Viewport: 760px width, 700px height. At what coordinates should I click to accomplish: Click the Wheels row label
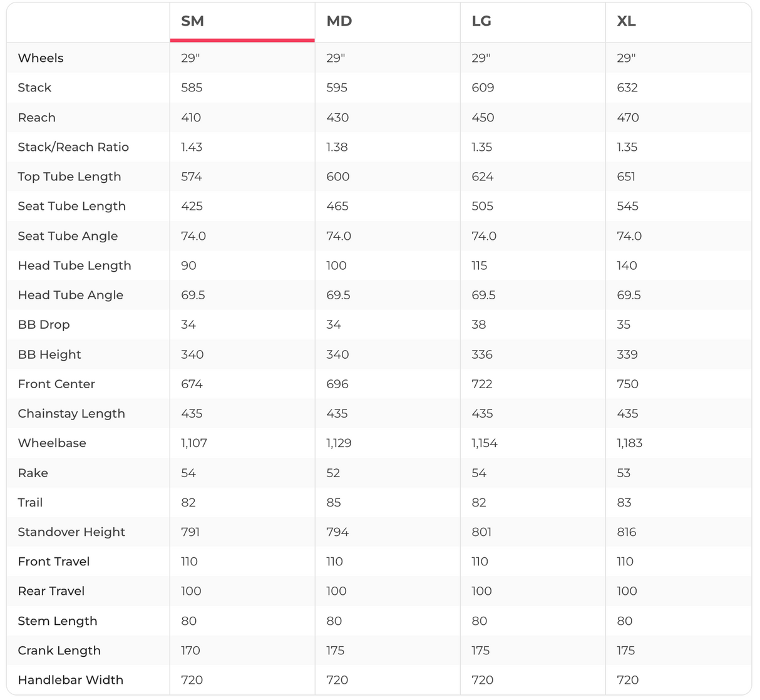[x=41, y=58]
